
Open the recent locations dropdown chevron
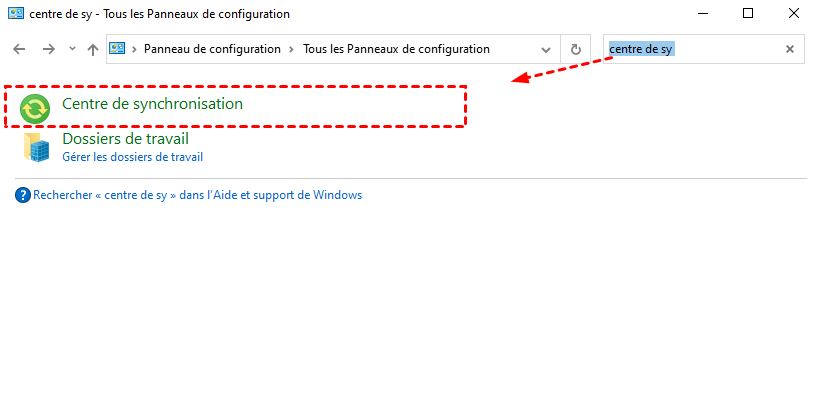pos(71,49)
